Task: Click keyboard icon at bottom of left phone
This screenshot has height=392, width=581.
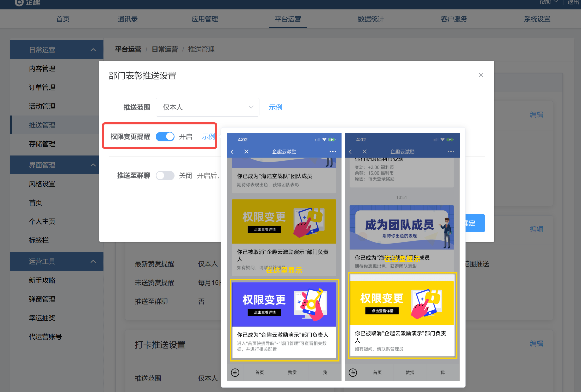Action: click(x=235, y=372)
